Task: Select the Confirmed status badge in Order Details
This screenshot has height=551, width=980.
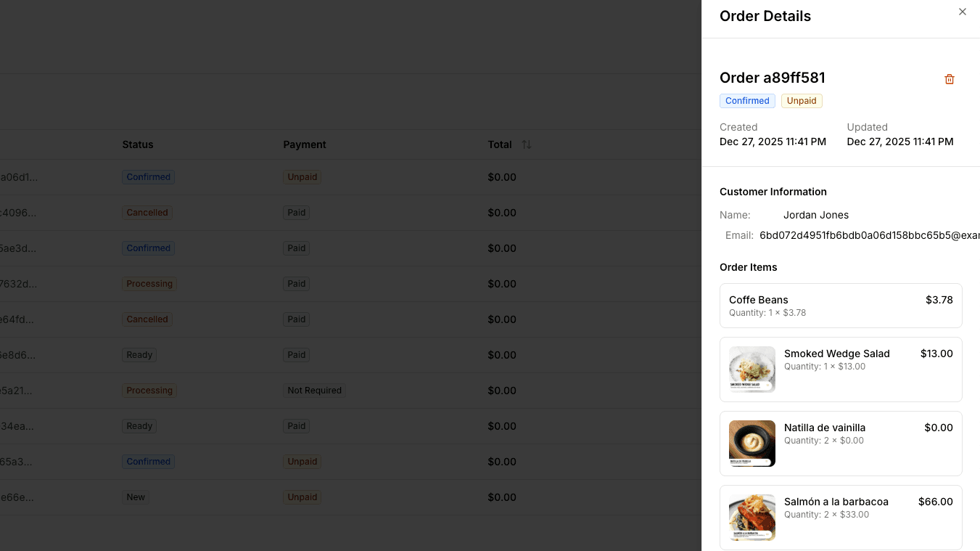Action: click(x=747, y=100)
